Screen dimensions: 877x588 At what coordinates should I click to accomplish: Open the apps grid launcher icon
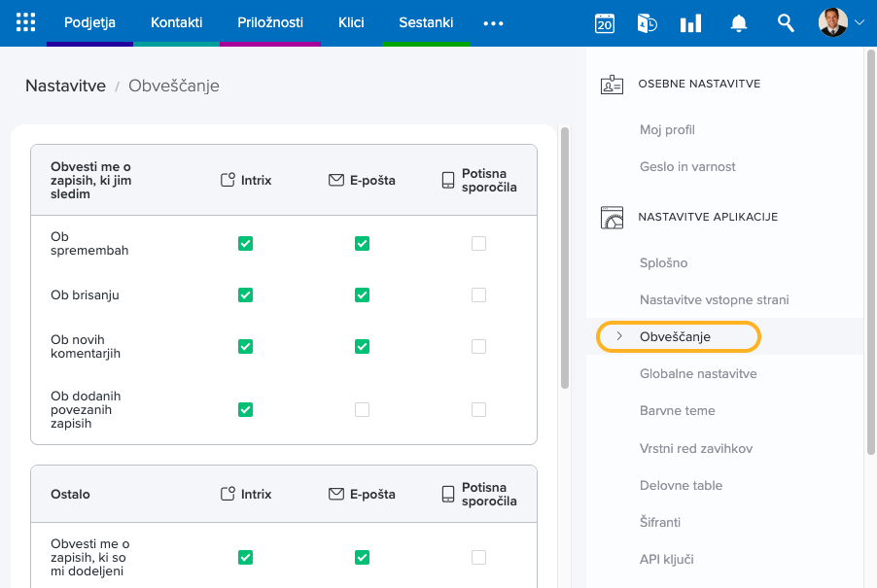tap(26, 22)
